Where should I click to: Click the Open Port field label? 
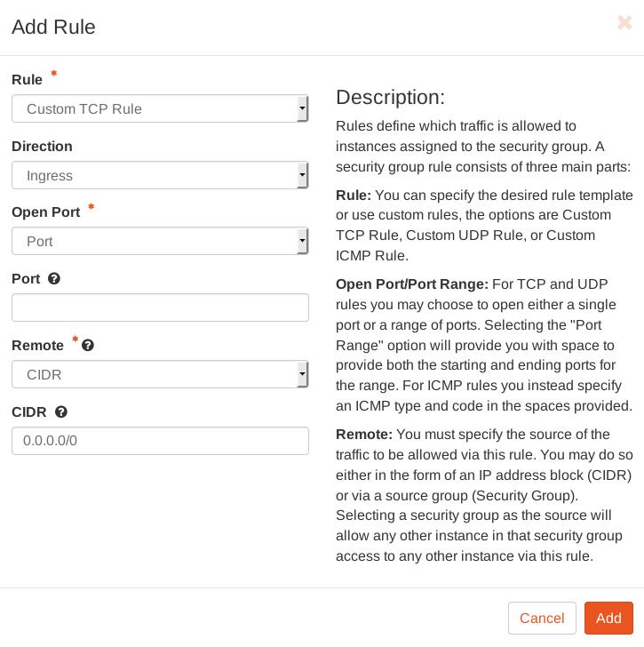[45, 212]
